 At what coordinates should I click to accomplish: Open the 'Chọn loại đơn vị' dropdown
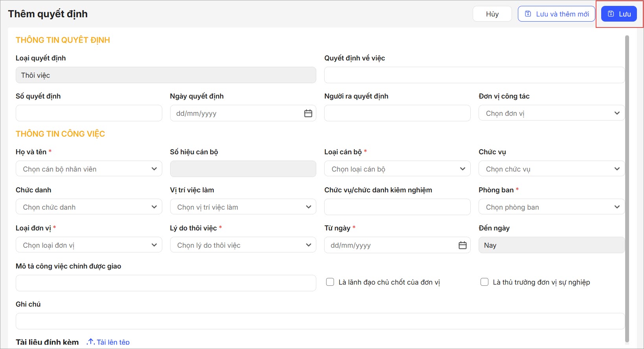click(89, 245)
